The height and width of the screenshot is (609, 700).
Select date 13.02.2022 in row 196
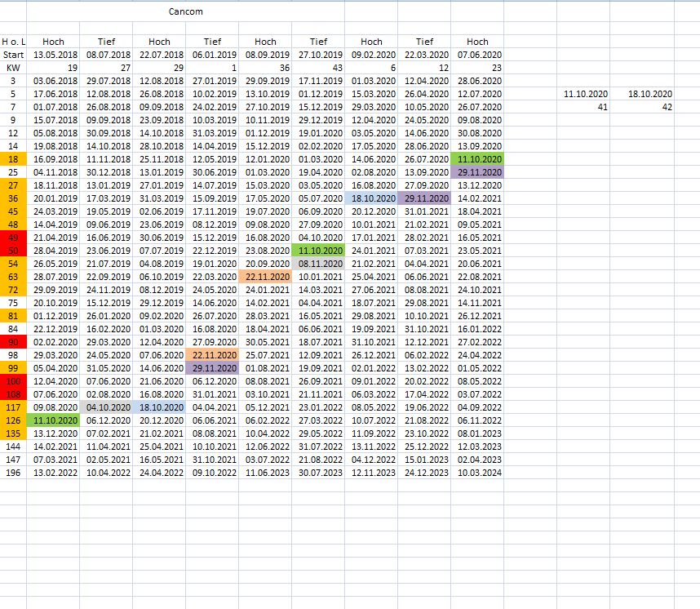pyautogui.click(x=53, y=473)
